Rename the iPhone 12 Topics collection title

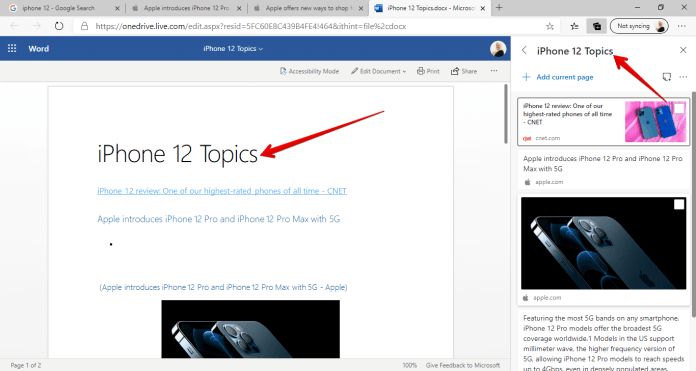click(575, 51)
